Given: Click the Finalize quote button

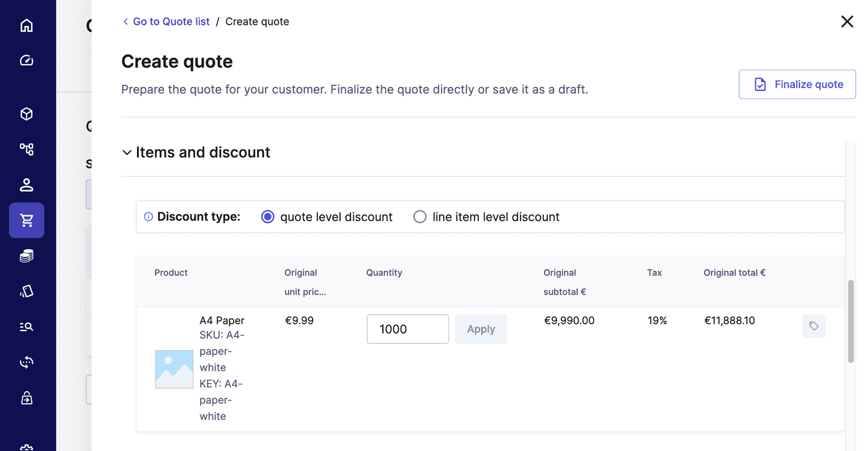Looking at the screenshot, I should point(797,84).
